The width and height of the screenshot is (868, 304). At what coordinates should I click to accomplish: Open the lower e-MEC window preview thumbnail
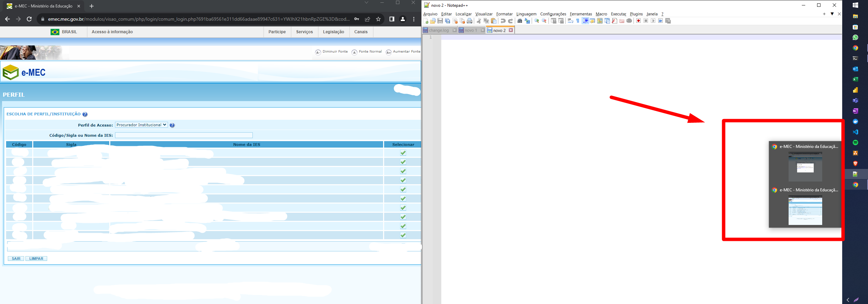[x=805, y=210]
